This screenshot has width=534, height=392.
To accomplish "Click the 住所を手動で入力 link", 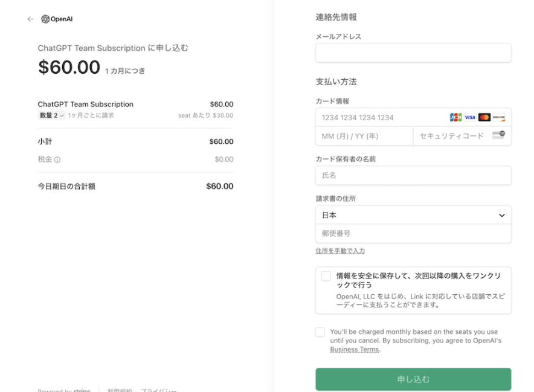I will point(340,251).
